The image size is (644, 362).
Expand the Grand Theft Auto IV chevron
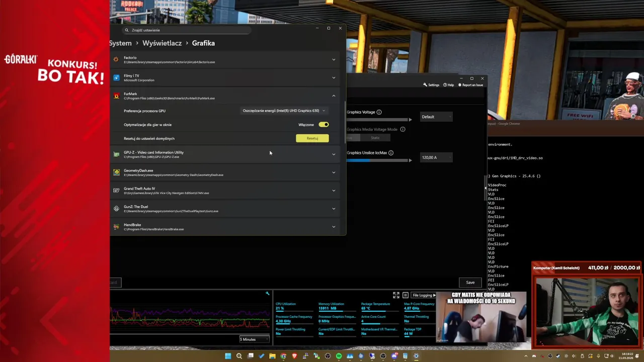pyautogui.click(x=334, y=191)
